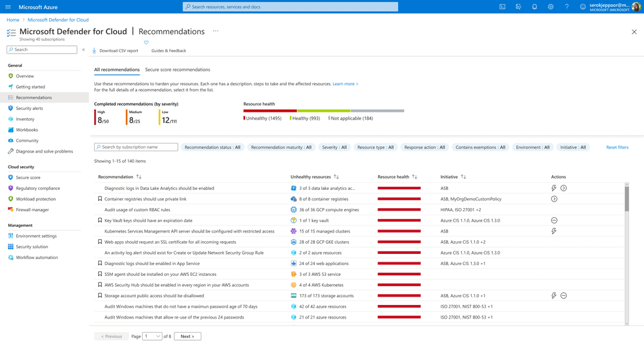Image resolution: width=644 pixels, height=347 pixels.
Task: Open the page number dropdown
Action: tap(152, 336)
